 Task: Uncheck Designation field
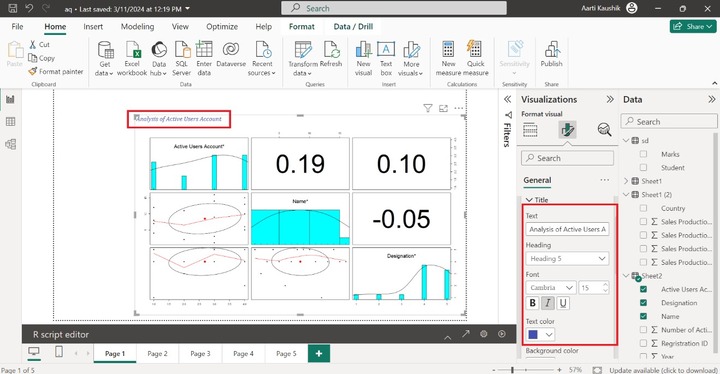643,303
